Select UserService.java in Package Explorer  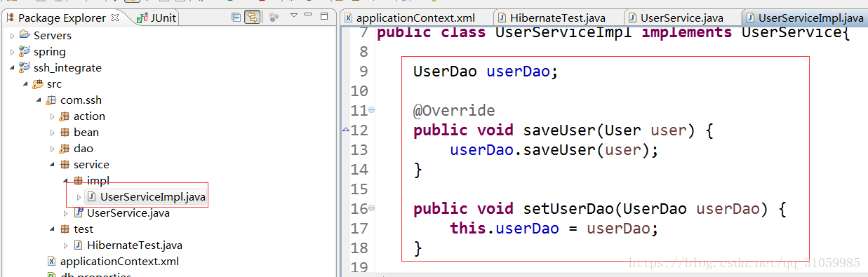128,213
